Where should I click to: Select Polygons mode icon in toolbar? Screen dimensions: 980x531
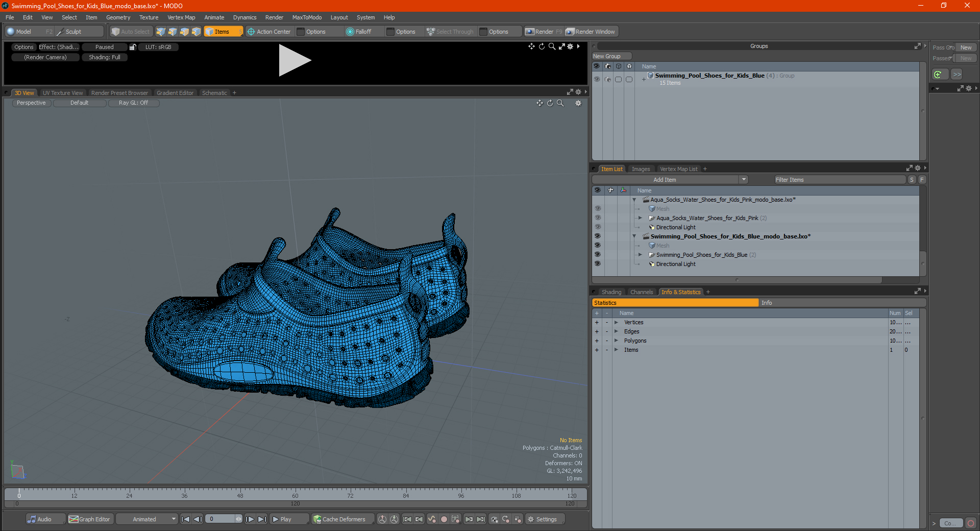click(184, 32)
